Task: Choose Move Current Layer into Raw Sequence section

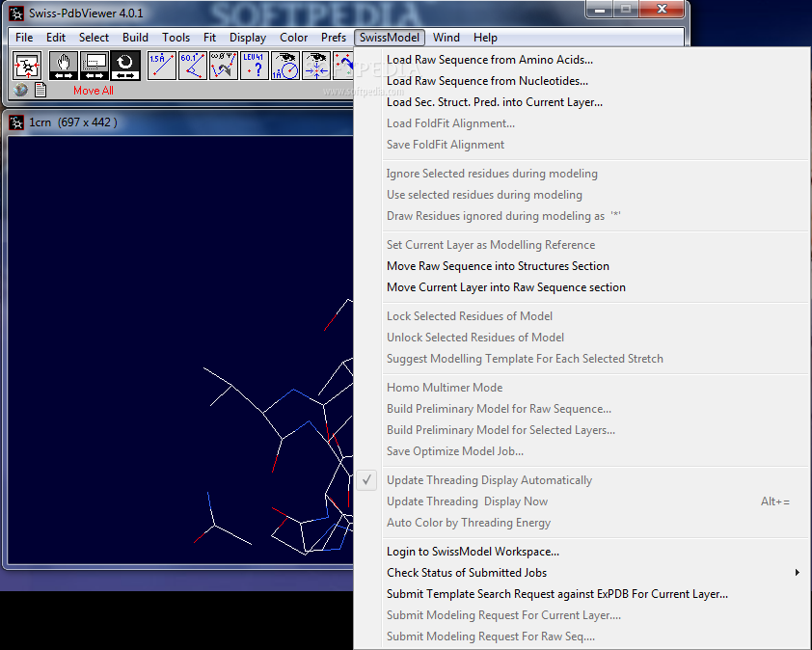Action: 582,287
